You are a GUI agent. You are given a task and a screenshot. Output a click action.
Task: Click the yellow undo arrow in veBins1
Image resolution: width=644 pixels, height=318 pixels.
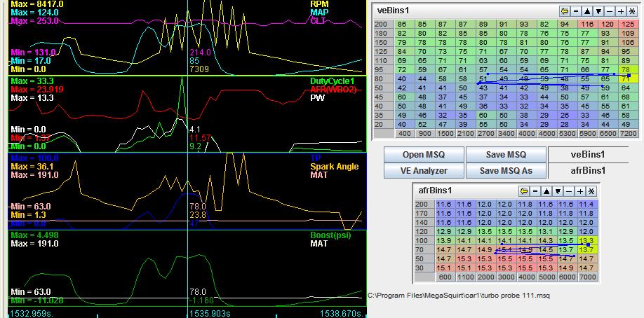564,11
